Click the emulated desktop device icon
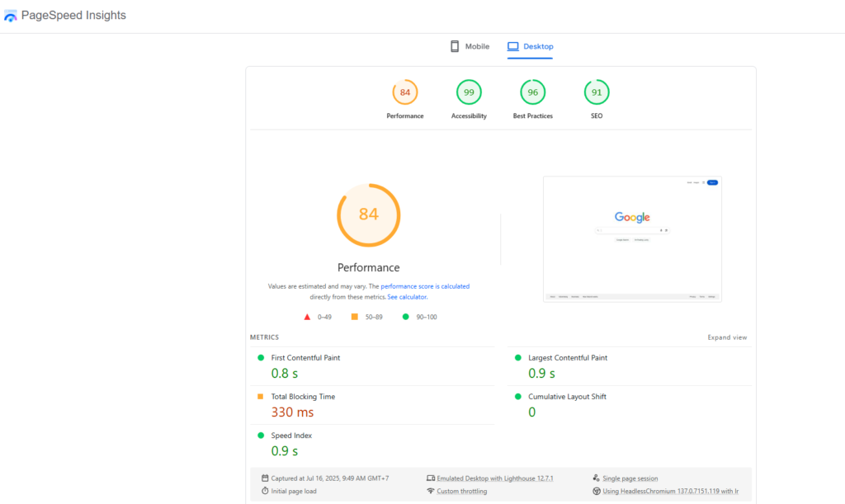Viewport: 845px width, 504px height. pyautogui.click(x=431, y=478)
